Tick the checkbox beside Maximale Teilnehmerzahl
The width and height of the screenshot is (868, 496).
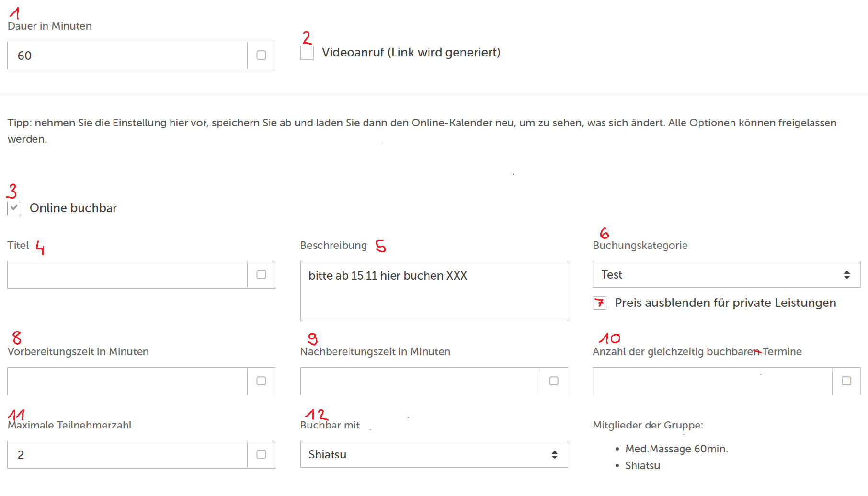pos(261,455)
